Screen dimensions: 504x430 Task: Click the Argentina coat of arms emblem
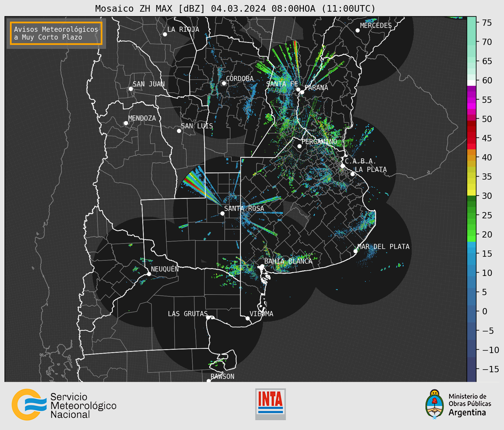click(x=435, y=404)
